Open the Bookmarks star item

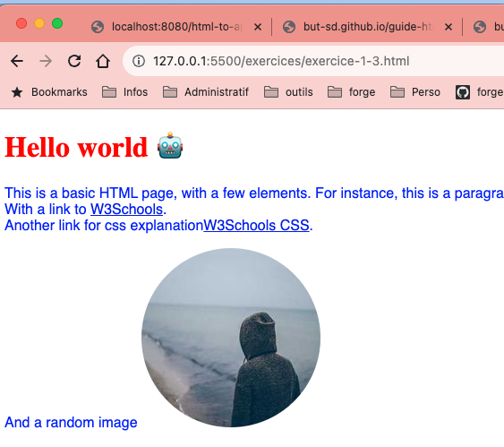[x=49, y=92]
